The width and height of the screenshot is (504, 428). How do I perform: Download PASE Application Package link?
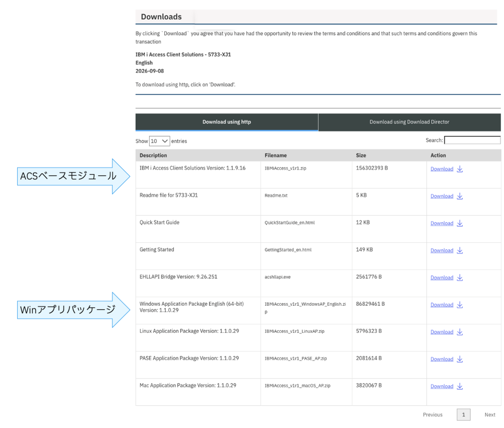click(442, 359)
